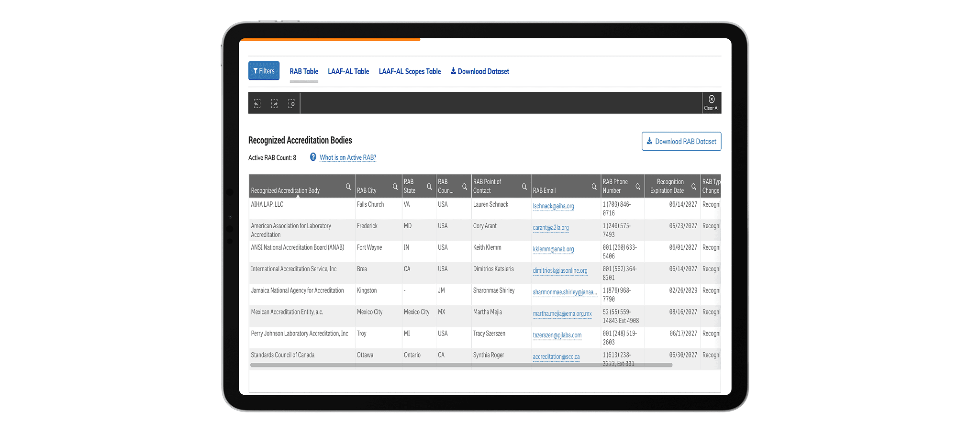
Task: Switch to the RAB Table tab
Action: (x=304, y=71)
